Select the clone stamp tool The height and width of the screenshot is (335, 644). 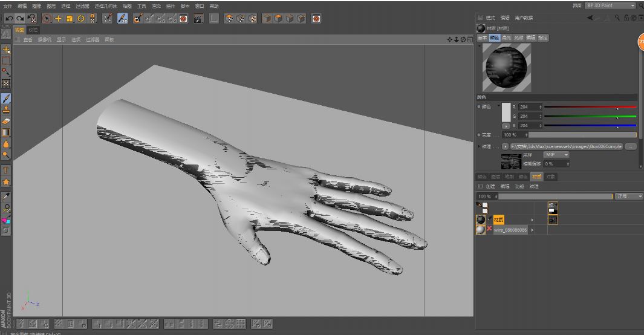[6, 110]
